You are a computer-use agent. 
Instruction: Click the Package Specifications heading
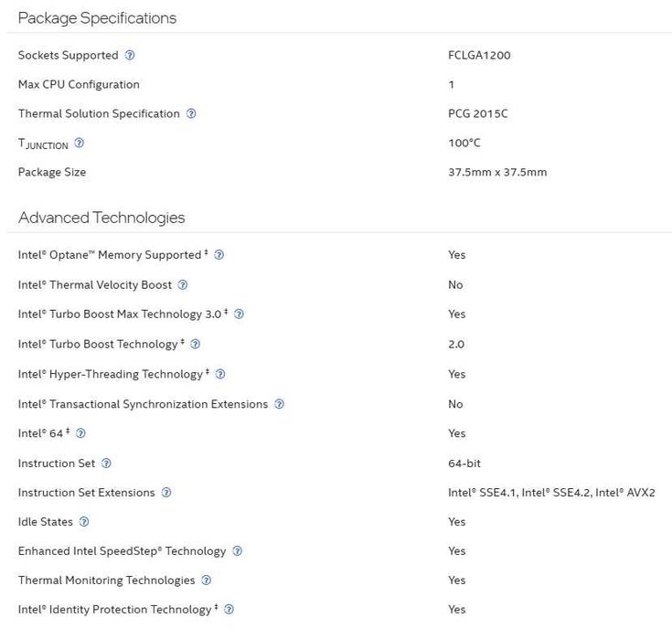(x=97, y=18)
